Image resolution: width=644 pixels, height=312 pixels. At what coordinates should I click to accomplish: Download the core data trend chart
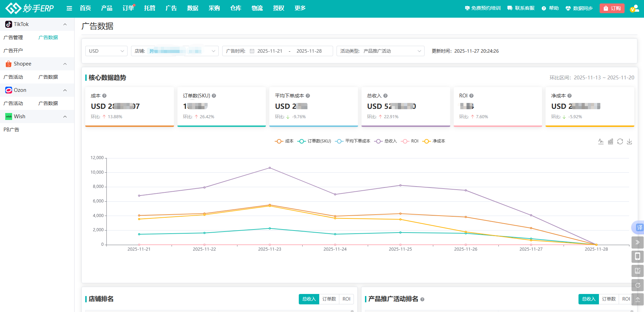coord(629,141)
